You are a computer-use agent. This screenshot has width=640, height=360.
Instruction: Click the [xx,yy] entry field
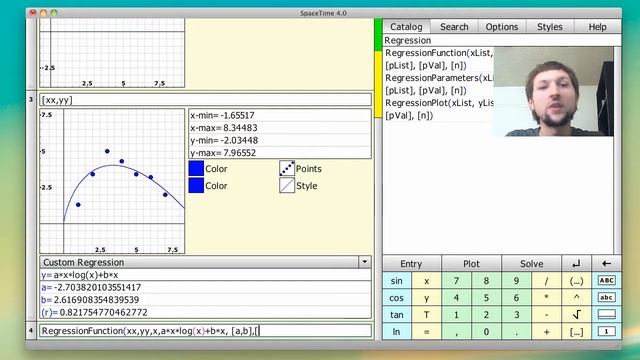click(205, 100)
